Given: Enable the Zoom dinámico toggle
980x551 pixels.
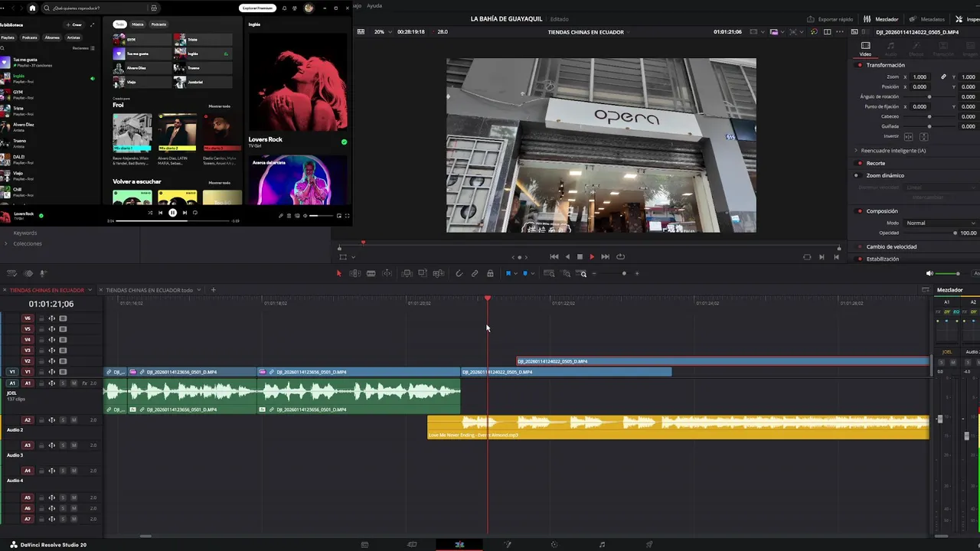Looking at the screenshot, I should pos(857,175).
